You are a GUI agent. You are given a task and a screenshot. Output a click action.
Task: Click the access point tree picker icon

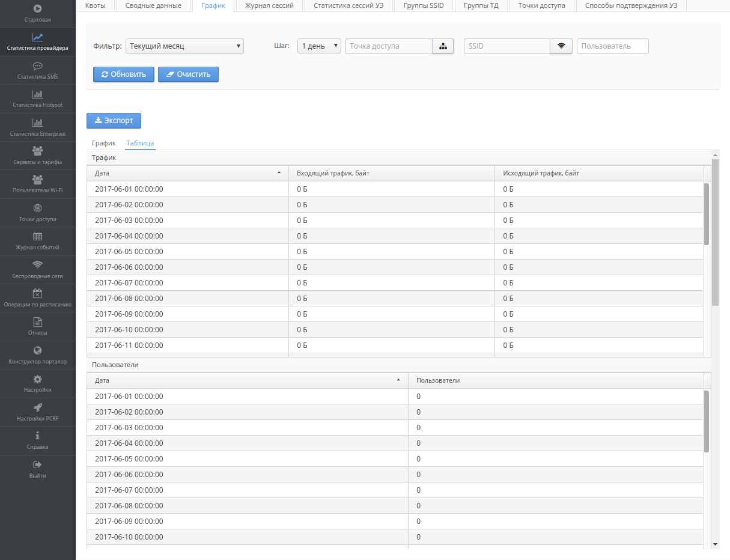click(x=443, y=46)
